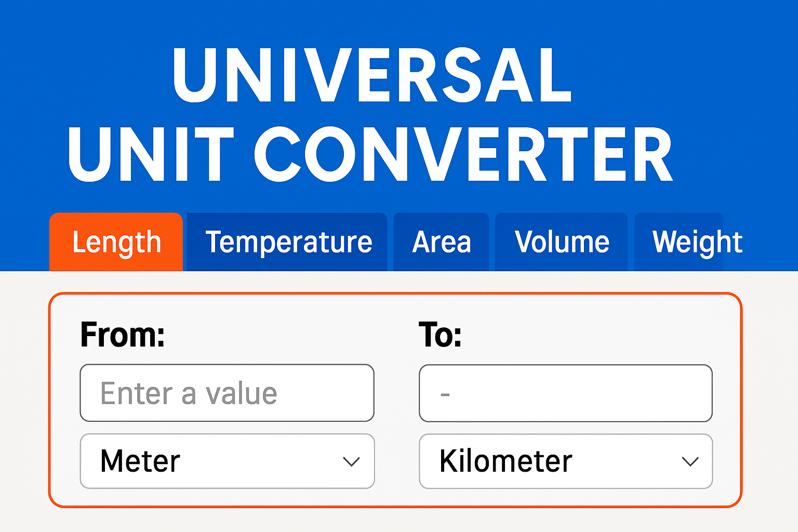Click the chevron arrow beside Meter

pos(351,461)
